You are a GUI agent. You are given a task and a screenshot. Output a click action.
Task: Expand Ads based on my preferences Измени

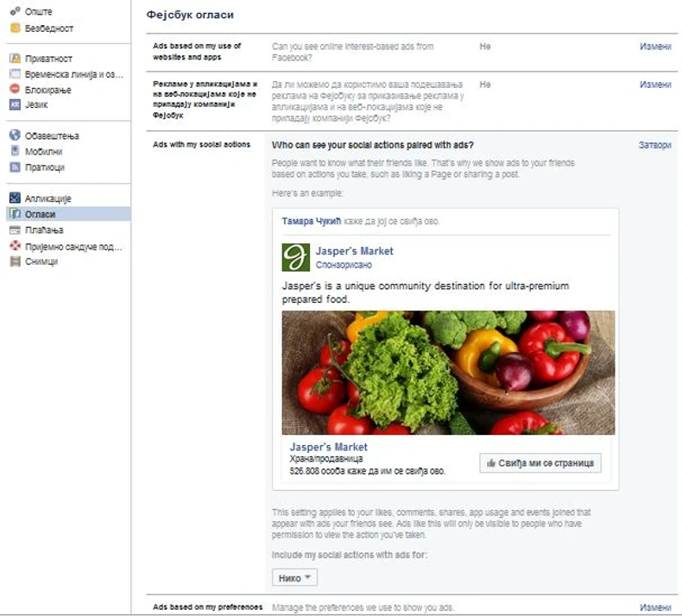pyautogui.click(x=655, y=607)
